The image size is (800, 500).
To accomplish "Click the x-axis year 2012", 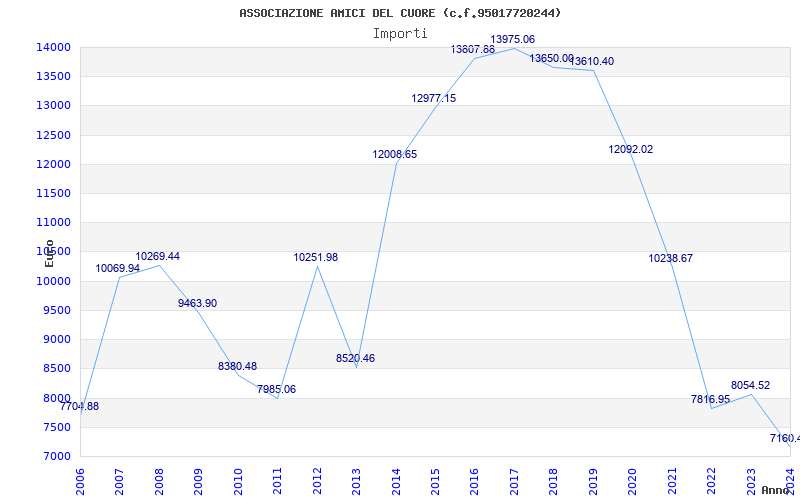I will (x=317, y=482).
